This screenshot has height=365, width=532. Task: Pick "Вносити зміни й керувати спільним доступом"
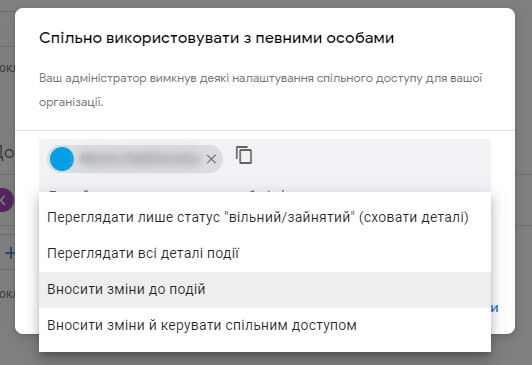tap(265, 326)
